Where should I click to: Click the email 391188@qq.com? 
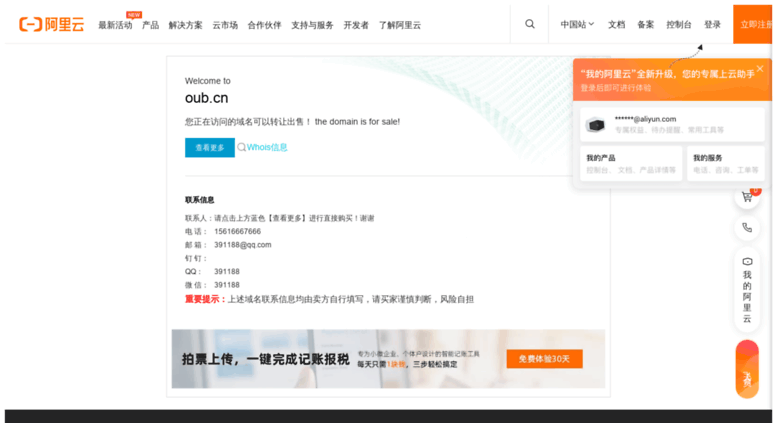pyautogui.click(x=242, y=245)
